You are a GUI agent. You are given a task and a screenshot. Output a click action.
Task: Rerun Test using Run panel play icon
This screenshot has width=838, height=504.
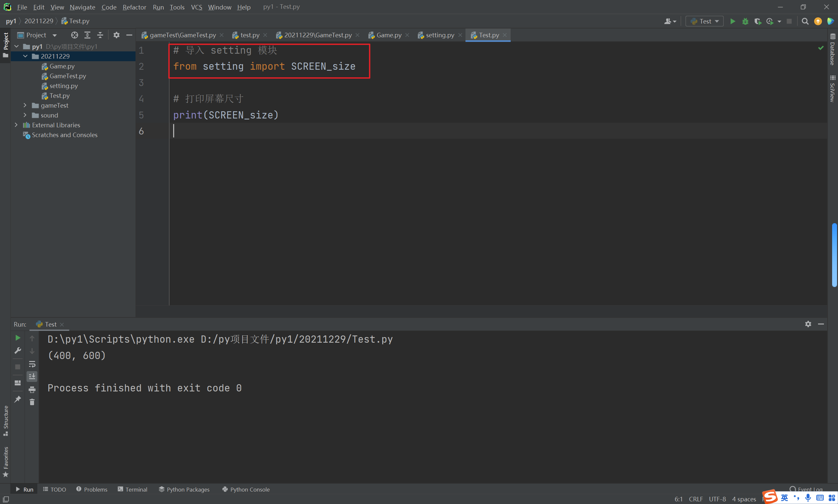click(18, 338)
